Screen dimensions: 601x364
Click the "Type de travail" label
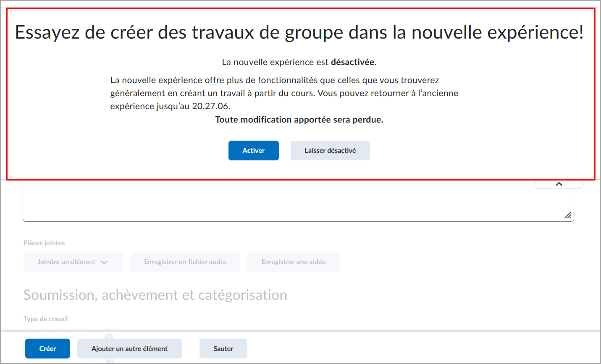click(45, 319)
